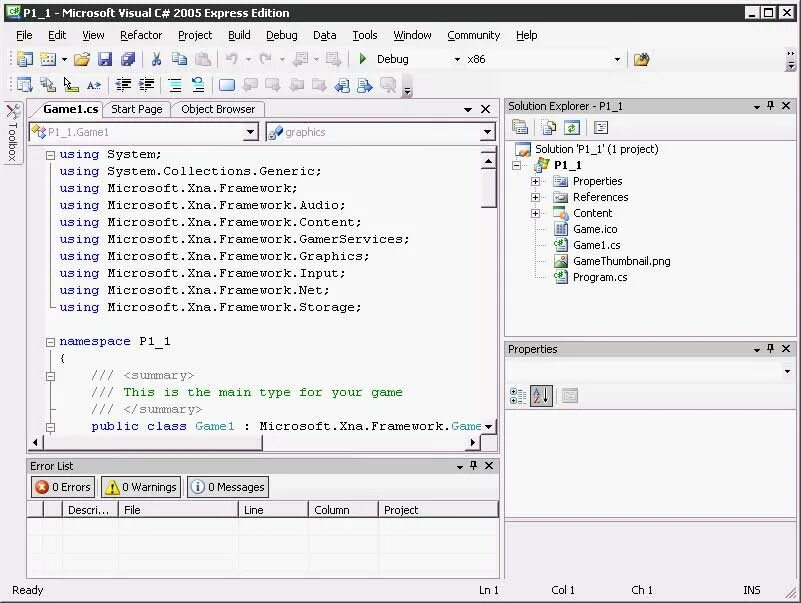Expand the References node
This screenshot has width=801, height=603.
click(x=535, y=197)
